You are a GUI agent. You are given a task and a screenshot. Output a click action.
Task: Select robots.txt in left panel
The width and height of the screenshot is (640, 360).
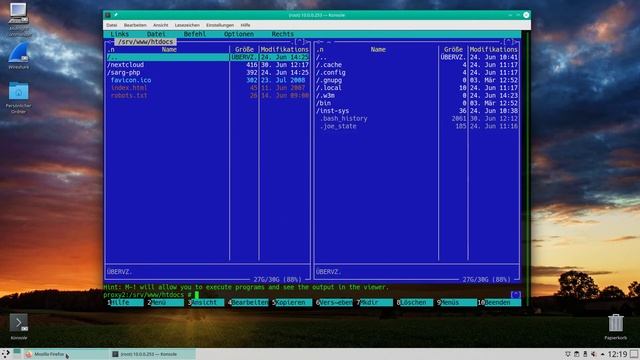click(208, 96)
